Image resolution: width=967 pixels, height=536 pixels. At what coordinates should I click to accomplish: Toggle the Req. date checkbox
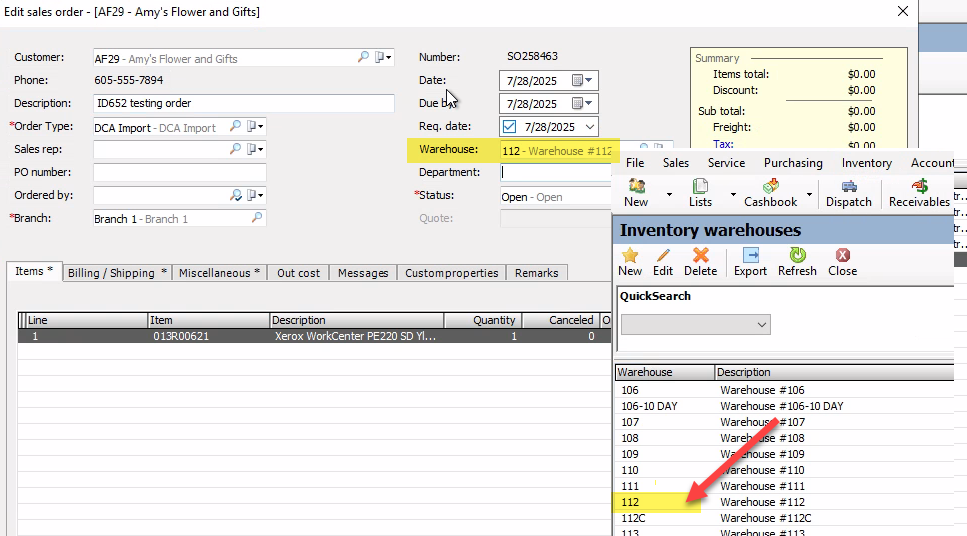509,126
